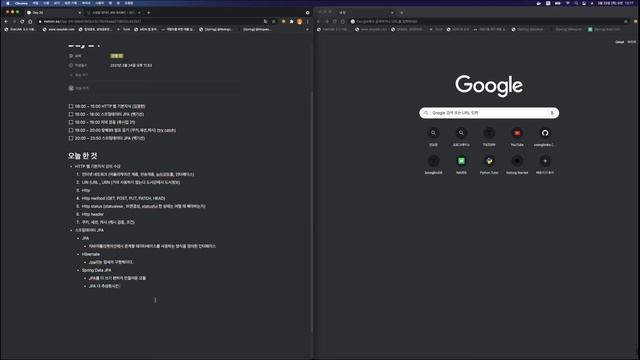Click the battery icon in menu bar
640x360 pixels.
[558, 3]
